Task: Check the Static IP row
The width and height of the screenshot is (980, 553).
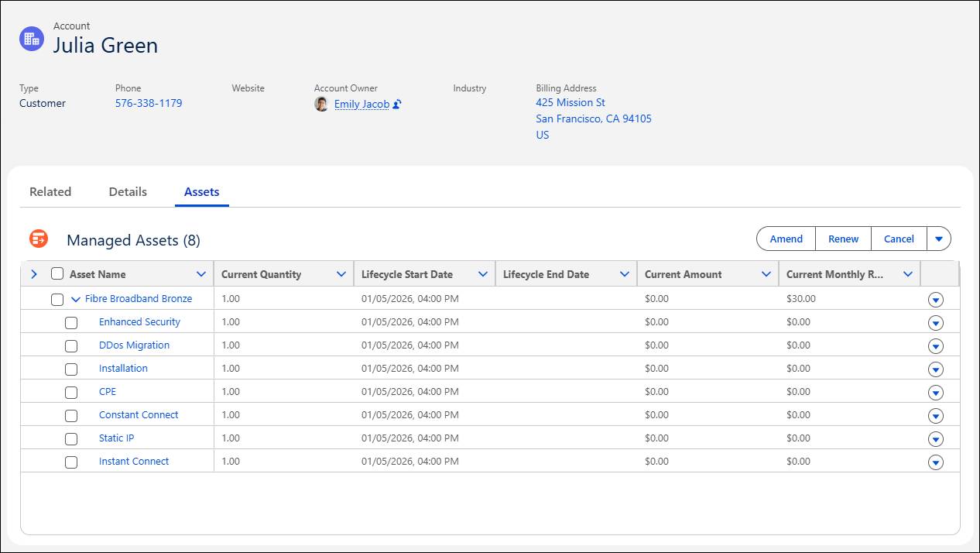Action: point(71,438)
